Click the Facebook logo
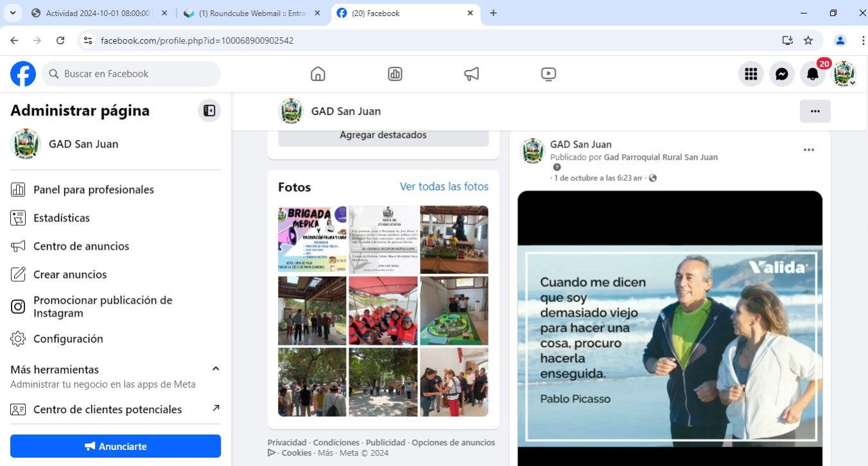The image size is (868, 466). pos(23,74)
